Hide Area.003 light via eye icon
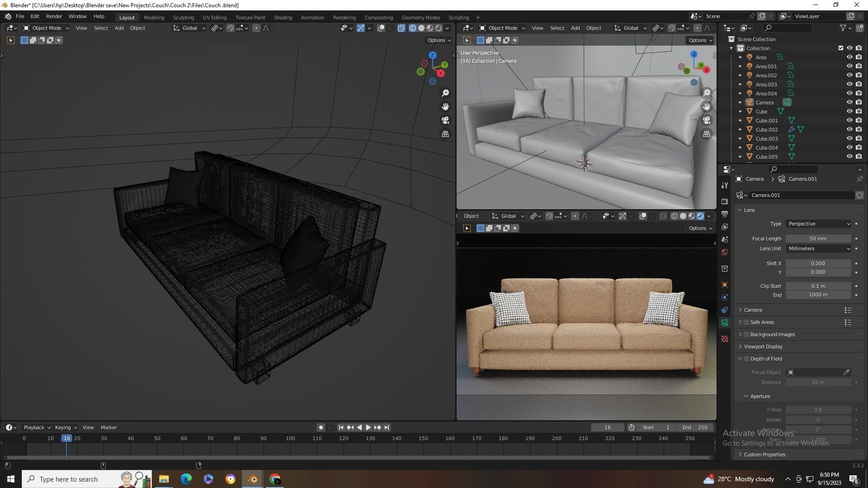Screen dimensions: 868x488 coord(849,84)
